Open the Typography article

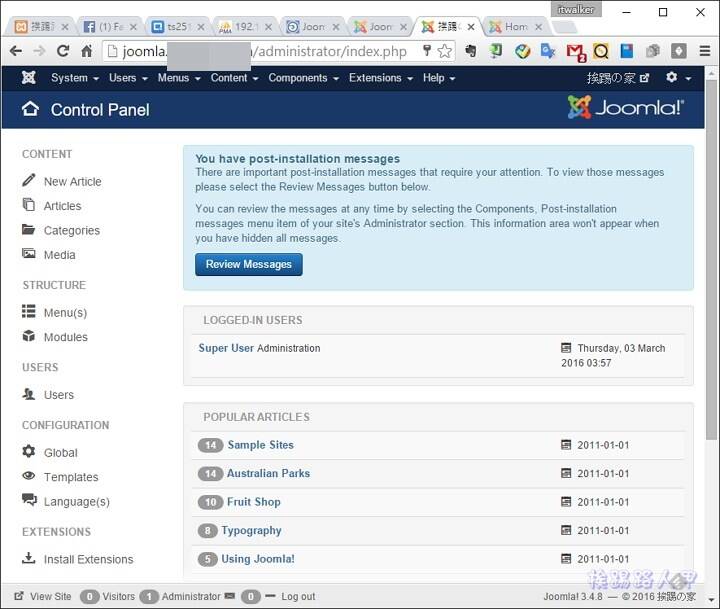tap(251, 530)
